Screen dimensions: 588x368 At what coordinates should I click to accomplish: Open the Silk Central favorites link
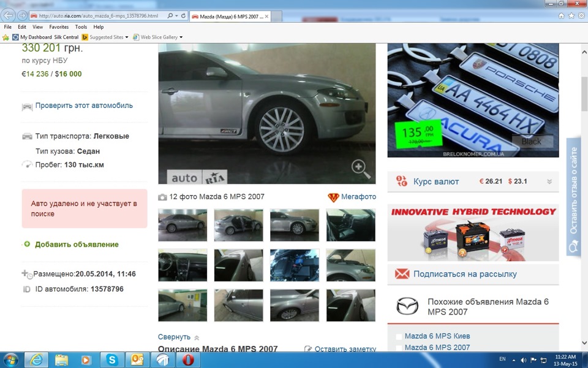66,37
